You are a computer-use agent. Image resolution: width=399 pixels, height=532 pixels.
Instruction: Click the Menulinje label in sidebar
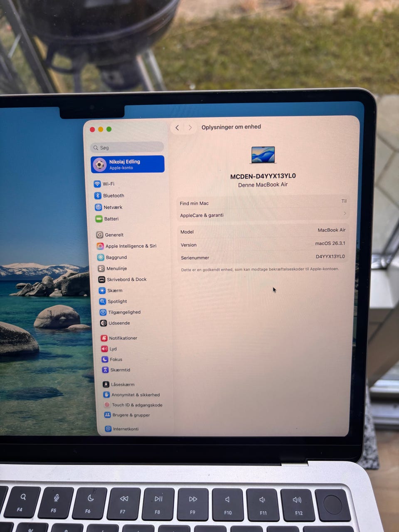[x=117, y=268]
